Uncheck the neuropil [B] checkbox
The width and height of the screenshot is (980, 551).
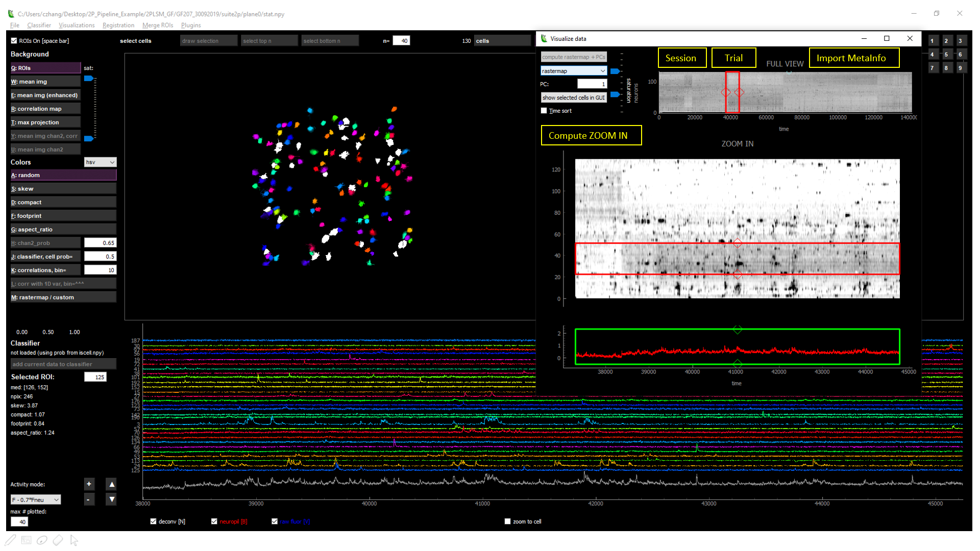214,521
